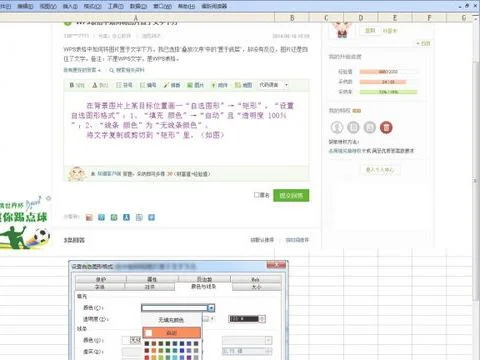Choose the orange 自动 automatic color option

coord(172,333)
